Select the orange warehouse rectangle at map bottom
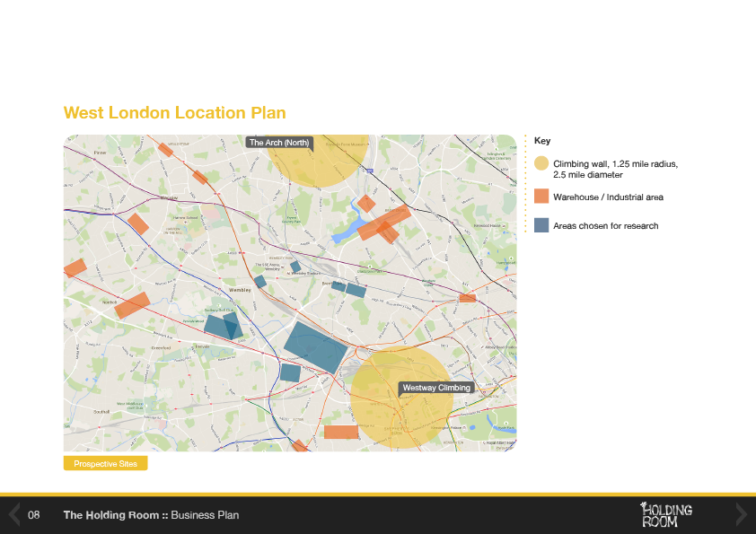The image size is (756, 534). (x=340, y=432)
